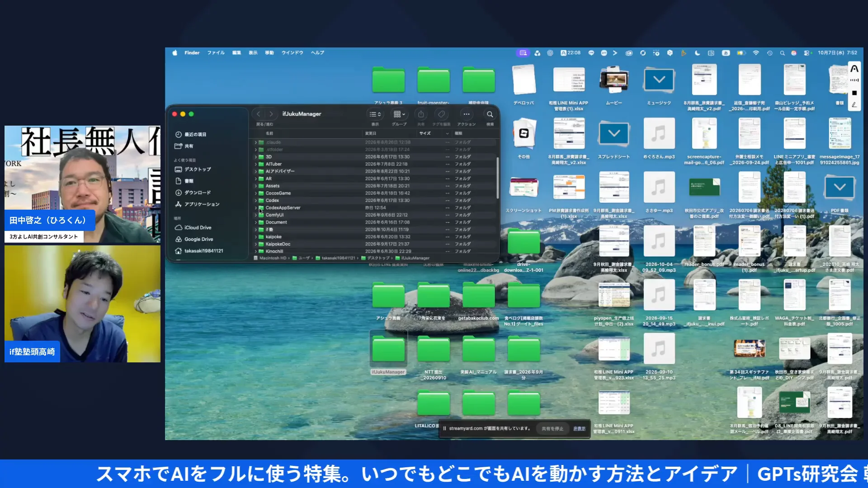
Task: Click the 非表示 hide link
Action: click(579, 428)
